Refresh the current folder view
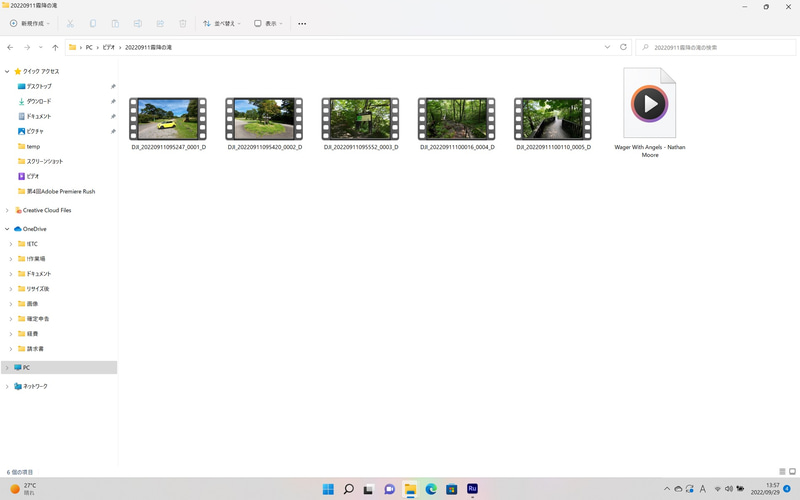 623,47
